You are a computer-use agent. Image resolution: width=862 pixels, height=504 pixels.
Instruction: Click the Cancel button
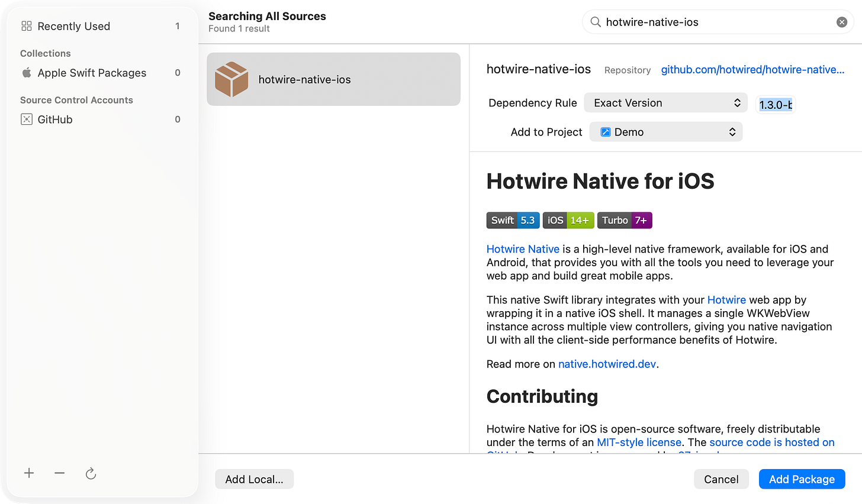pos(721,479)
